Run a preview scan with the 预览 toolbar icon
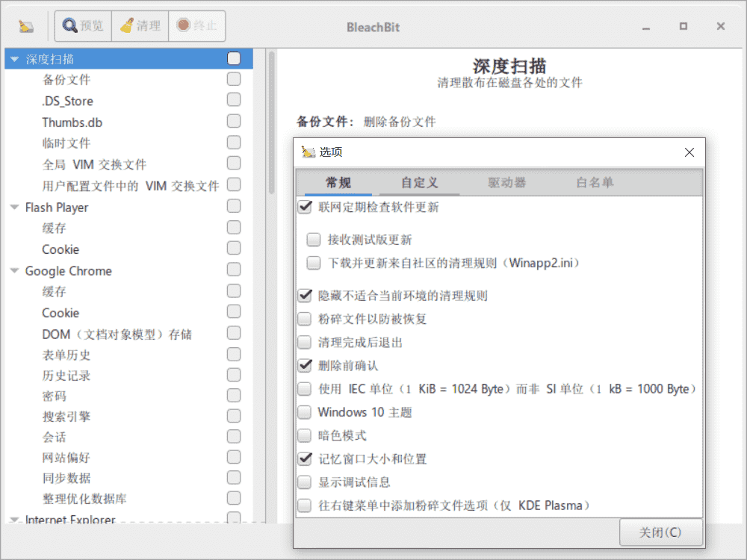Screen dimensions: 747x560 (x=82, y=25)
